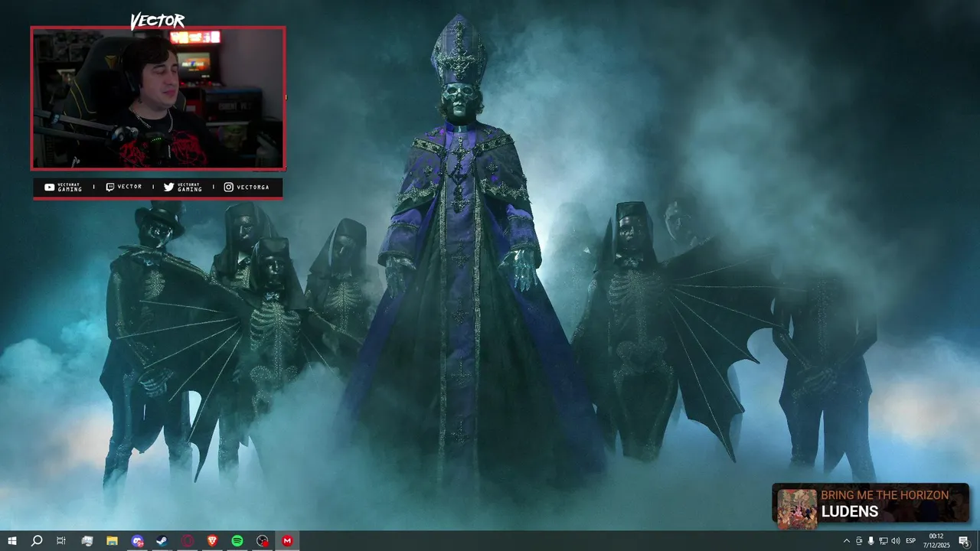Click the microphone tray icon
Screen dimensions: 980x551
point(871,541)
